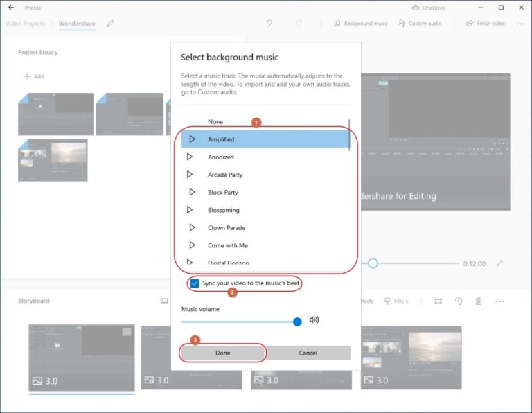Preview the Come with Me play icon
Image resolution: width=532 pixels, height=413 pixels.
click(192, 245)
